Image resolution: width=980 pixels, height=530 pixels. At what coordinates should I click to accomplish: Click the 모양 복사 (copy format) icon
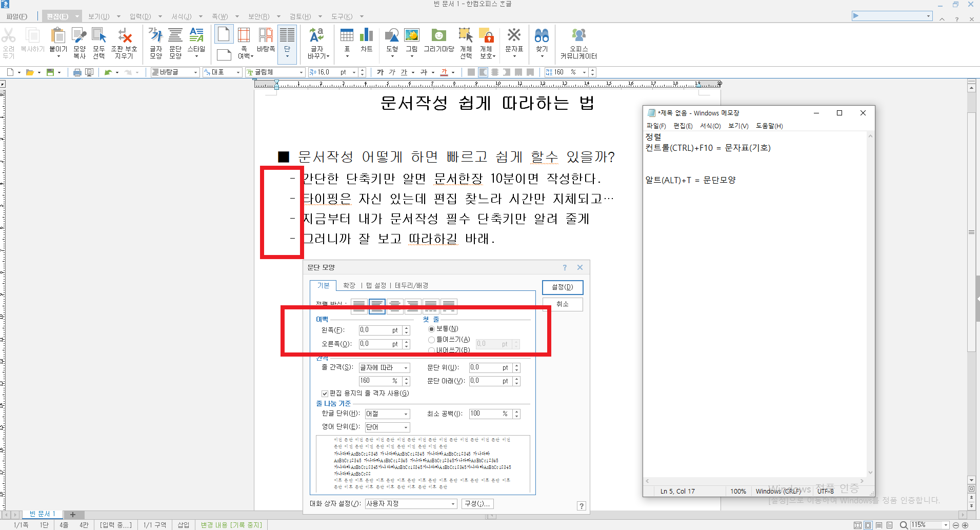click(79, 36)
